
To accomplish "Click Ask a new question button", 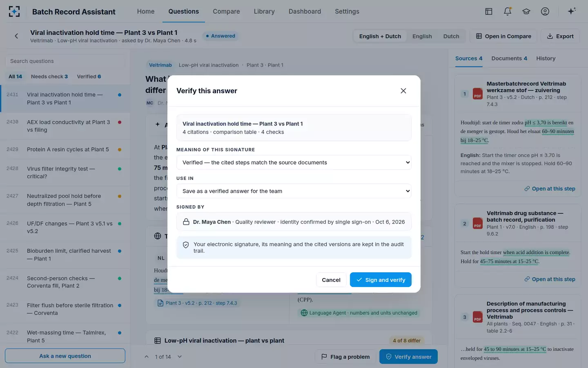I will pos(65,356).
